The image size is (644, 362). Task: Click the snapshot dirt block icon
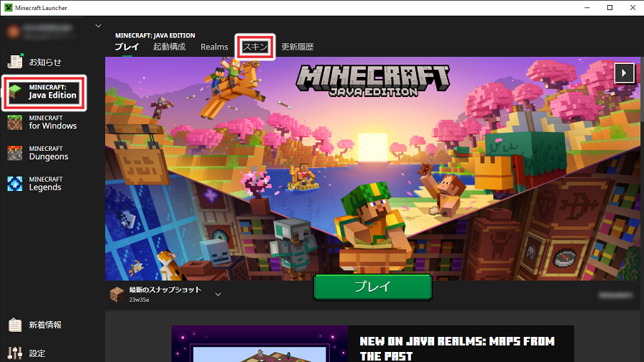point(117,294)
